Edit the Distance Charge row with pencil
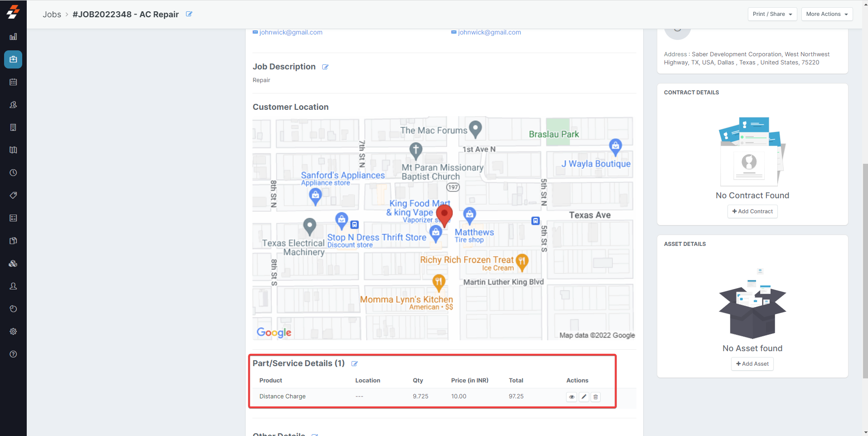The height and width of the screenshot is (436, 868). tap(584, 397)
